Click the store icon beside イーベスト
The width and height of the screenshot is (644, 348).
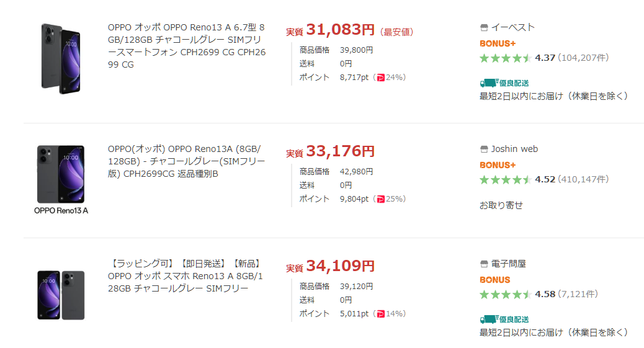click(484, 27)
